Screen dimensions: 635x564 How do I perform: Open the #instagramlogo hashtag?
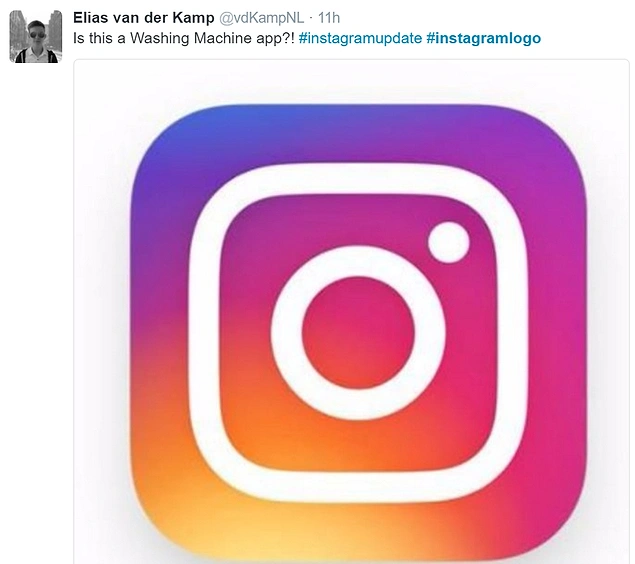(x=483, y=38)
